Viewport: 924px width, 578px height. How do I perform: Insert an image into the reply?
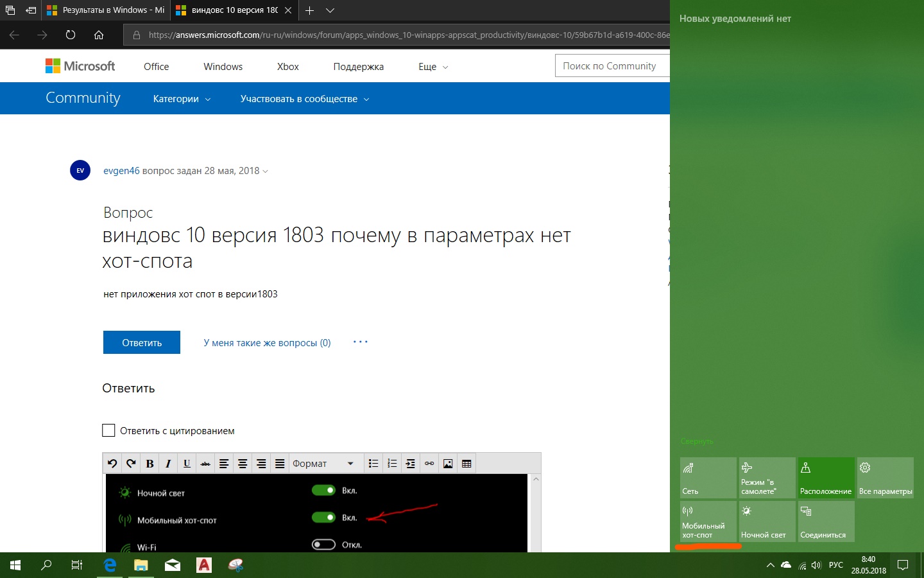(448, 464)
